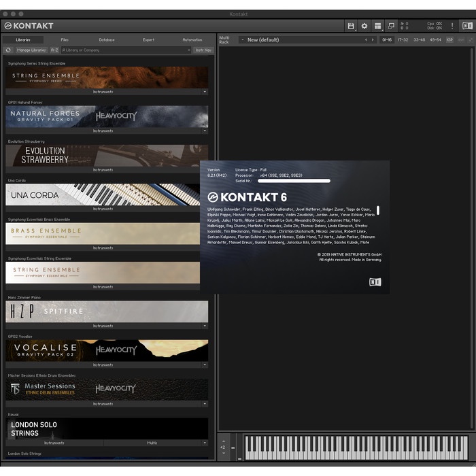Image resolution: width=476 pixels, height=476 pixels.
Task: Click Vocalise Gravity Pack 02 banner
Action: (x=107, y=350)
